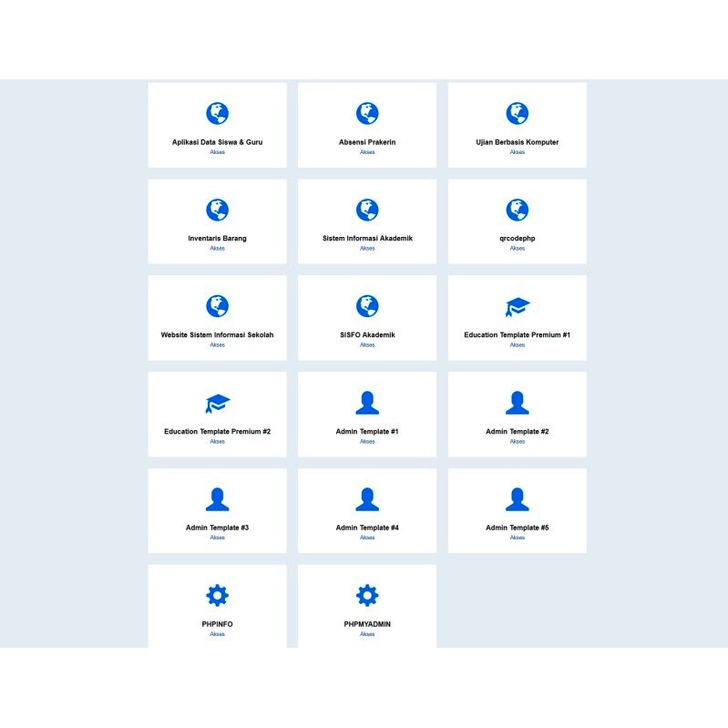Open the globe icon above Ujian Berbasis Komputer
This screenshot has height=728, width=728.
coord(517,113)
